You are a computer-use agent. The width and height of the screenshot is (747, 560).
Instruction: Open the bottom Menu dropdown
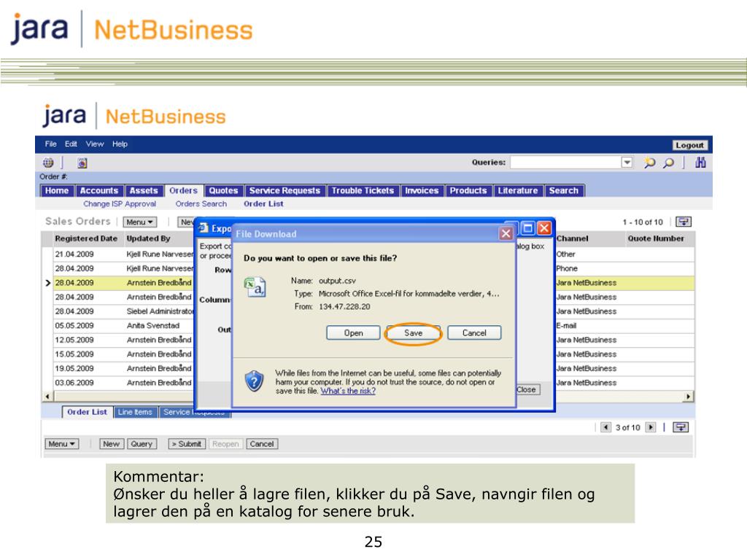click(x=62, y=444)
